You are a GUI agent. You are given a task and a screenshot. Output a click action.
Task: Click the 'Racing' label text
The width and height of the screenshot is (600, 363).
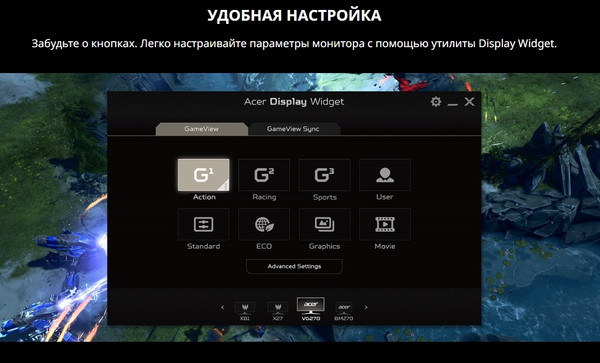[x=264, y=197]
